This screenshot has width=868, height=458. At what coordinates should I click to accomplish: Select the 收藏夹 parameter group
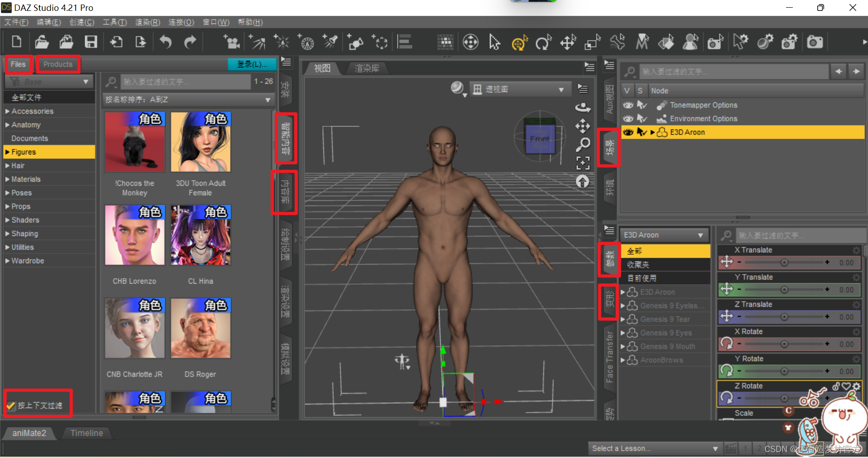pyautogui.click(x=665, y=265)
